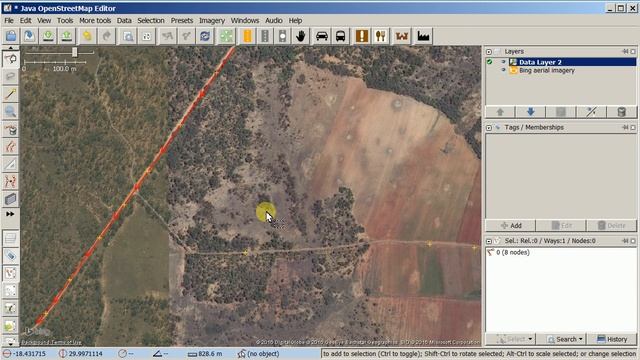
Task: Open the Presets menu
Action: point(182,20)
